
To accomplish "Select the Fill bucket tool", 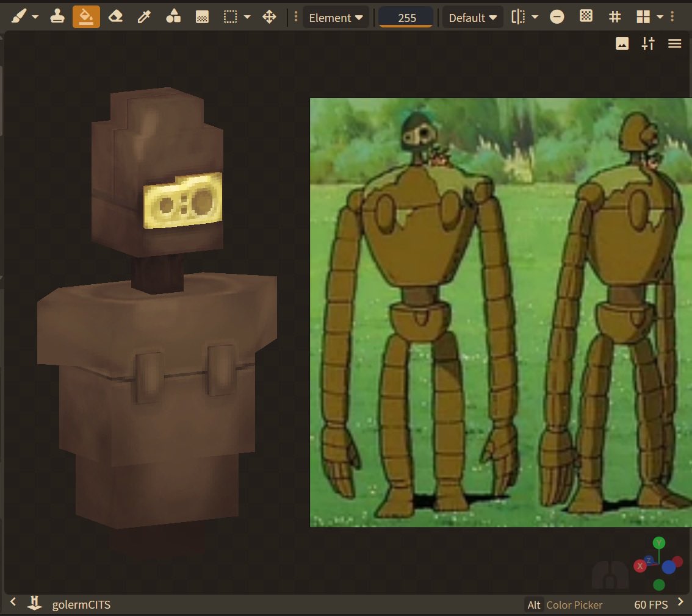I will (x=86, y=17).
